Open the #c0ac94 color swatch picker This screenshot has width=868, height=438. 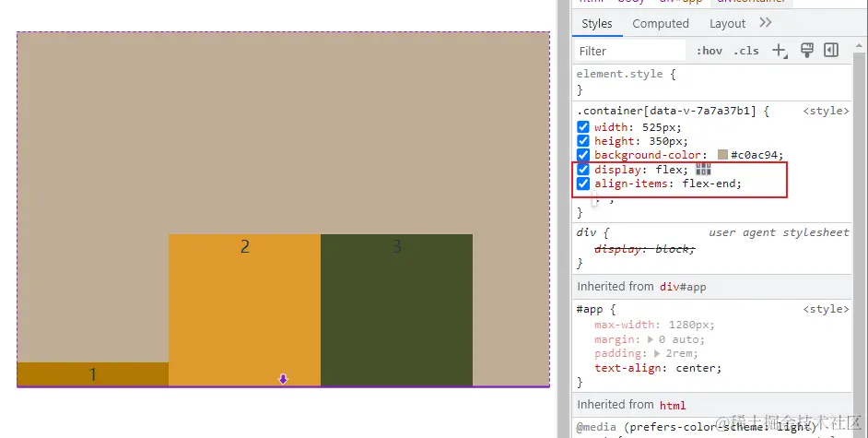[722, 155]
